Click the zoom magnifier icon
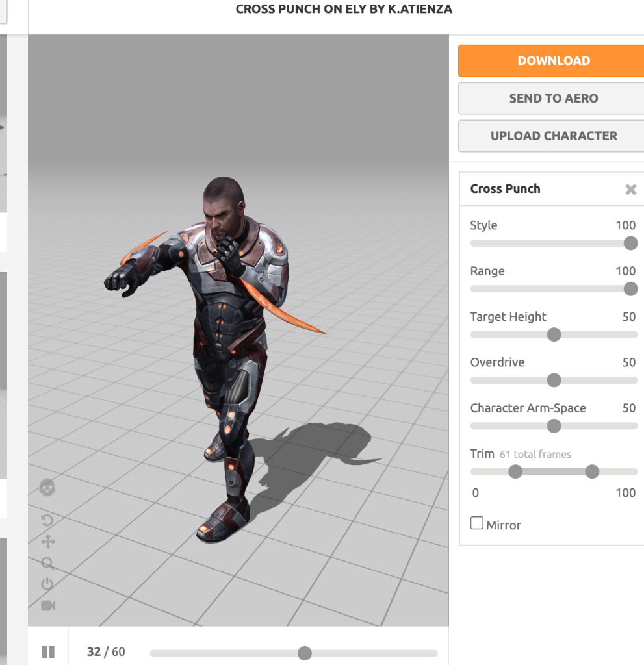 pos(47,563)
